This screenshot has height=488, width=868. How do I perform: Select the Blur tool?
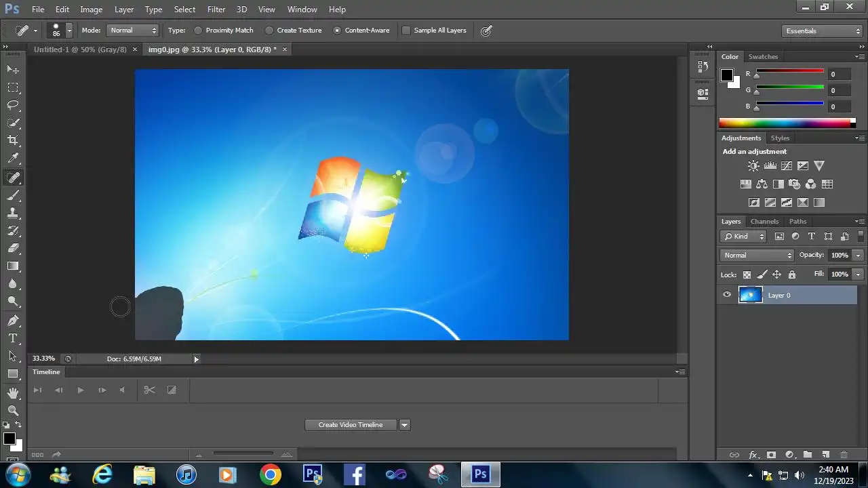[x=13, y=284]
